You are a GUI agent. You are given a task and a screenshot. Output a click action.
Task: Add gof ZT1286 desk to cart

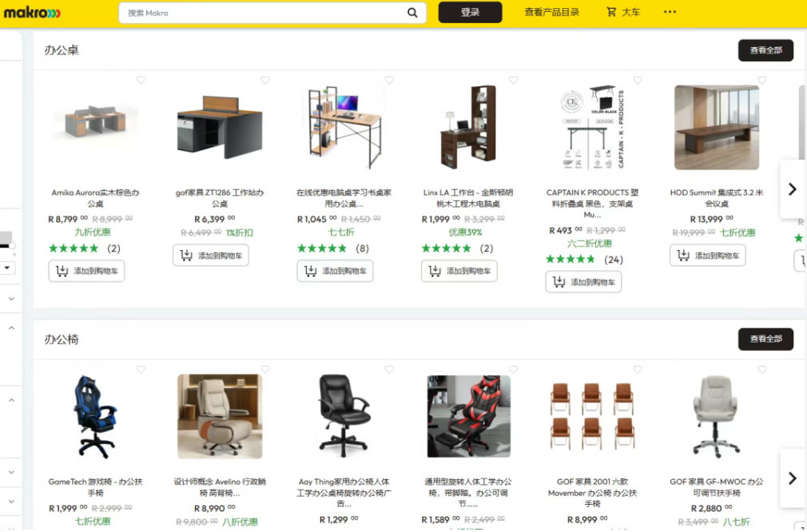pos(211,256)
